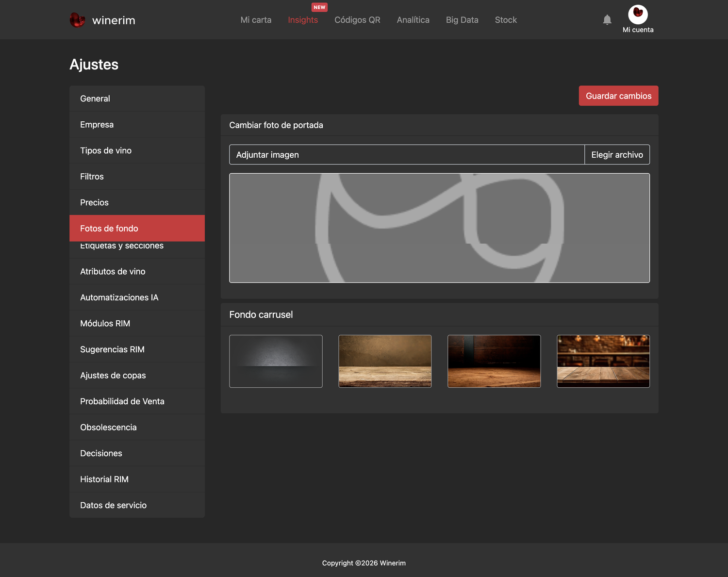Open Datos de servicio settings

coord(137,505)
